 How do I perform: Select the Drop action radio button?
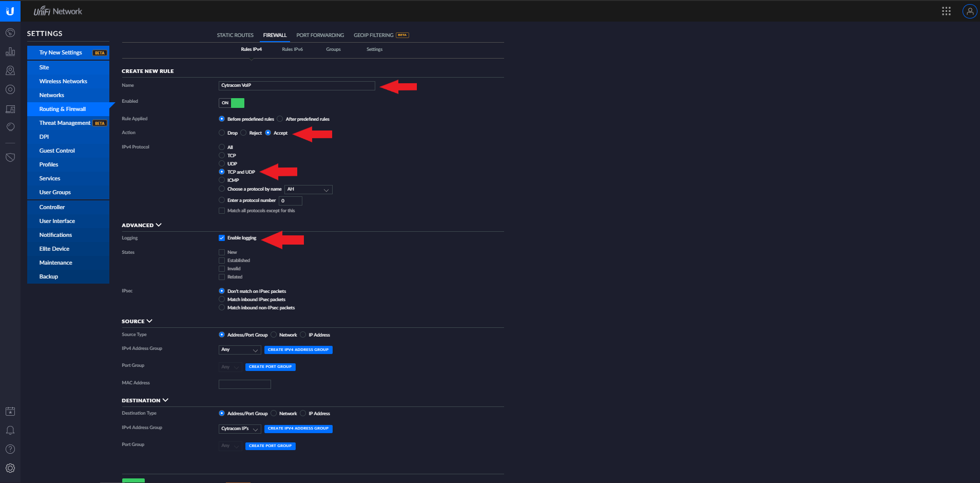[x=222, y=132]
